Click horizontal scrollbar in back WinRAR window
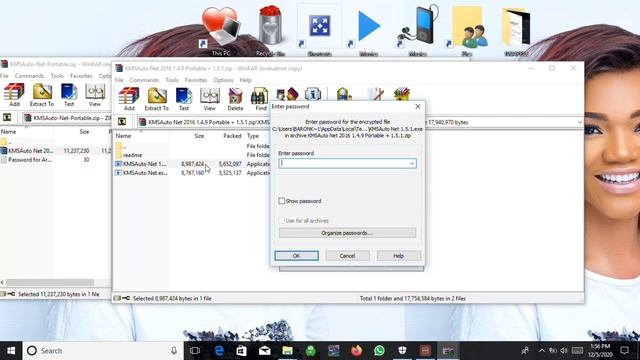 (x=50, y=282)
